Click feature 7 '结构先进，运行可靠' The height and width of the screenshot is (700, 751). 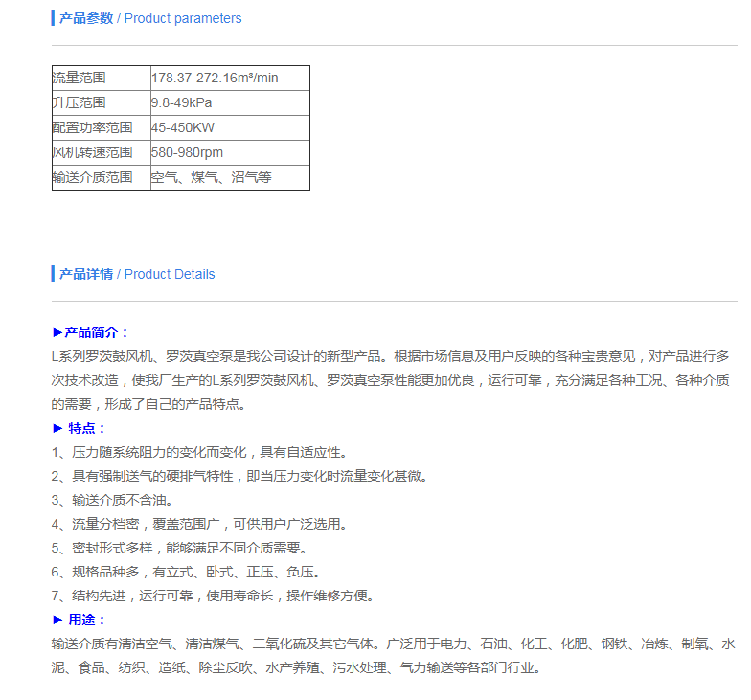(213, 596)
